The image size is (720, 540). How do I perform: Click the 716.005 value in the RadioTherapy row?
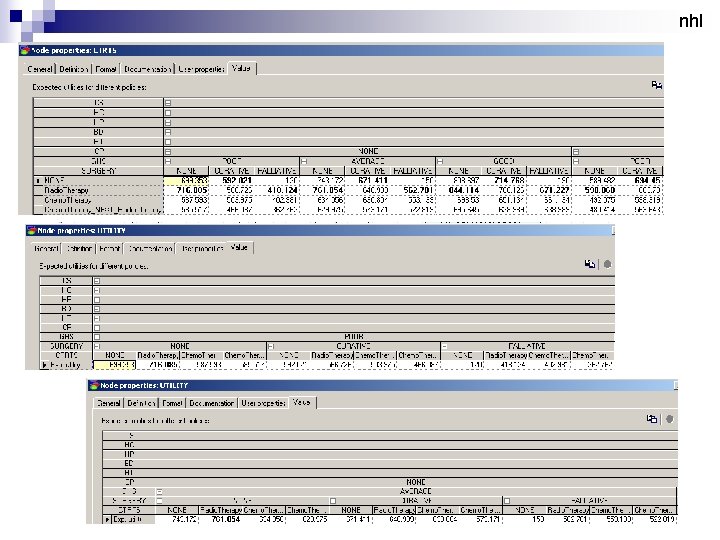tap(192, 190)
